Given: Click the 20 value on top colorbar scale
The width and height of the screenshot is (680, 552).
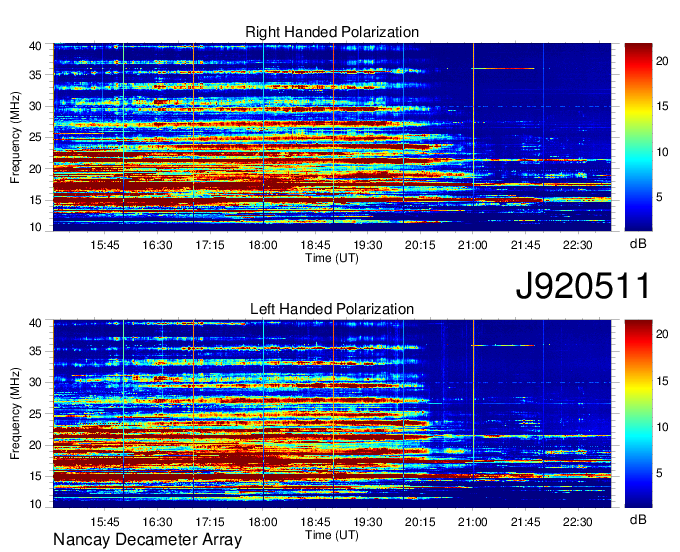Looking at the screenshot, I should (662, 61).
